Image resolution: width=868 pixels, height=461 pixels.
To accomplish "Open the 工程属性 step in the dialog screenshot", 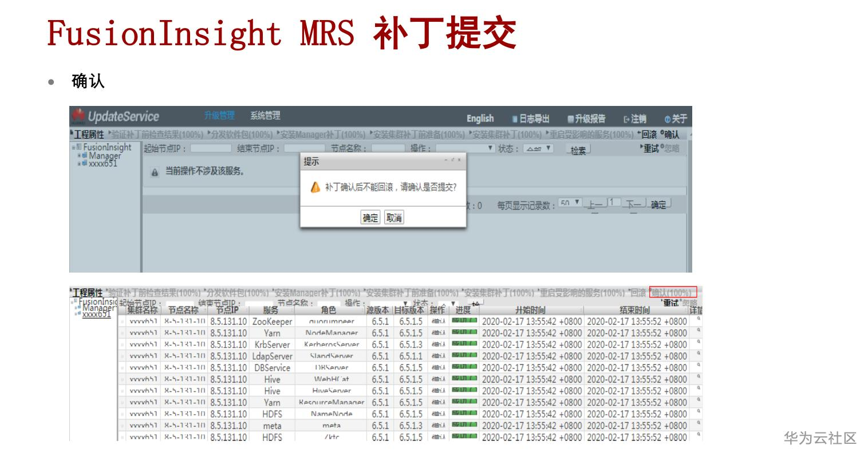I will point(89,135).
